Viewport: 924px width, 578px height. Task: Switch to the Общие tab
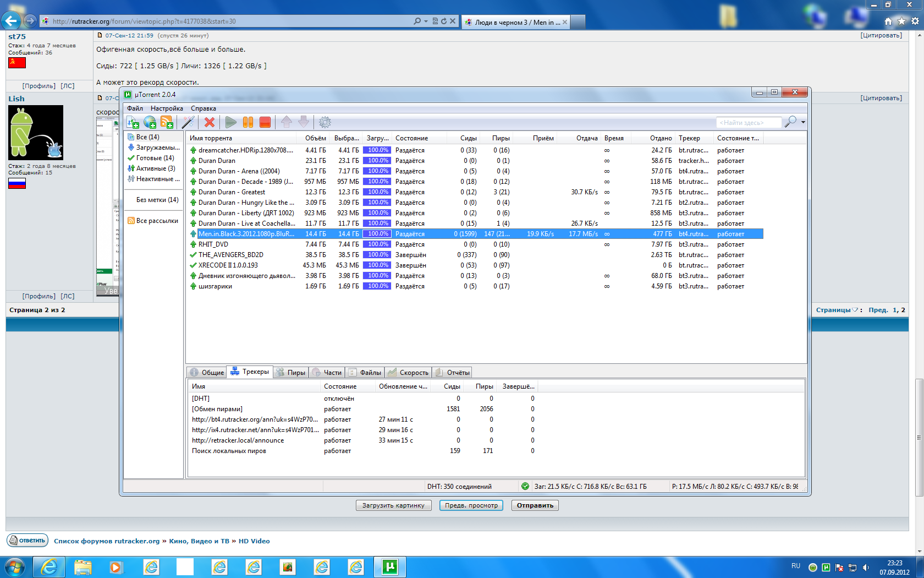tap(207, 373)
